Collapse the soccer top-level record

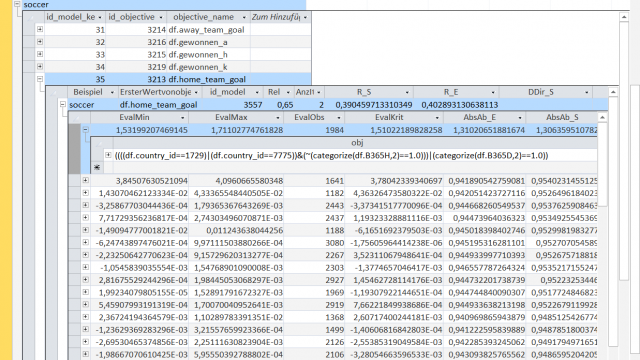tap(17, 4)
